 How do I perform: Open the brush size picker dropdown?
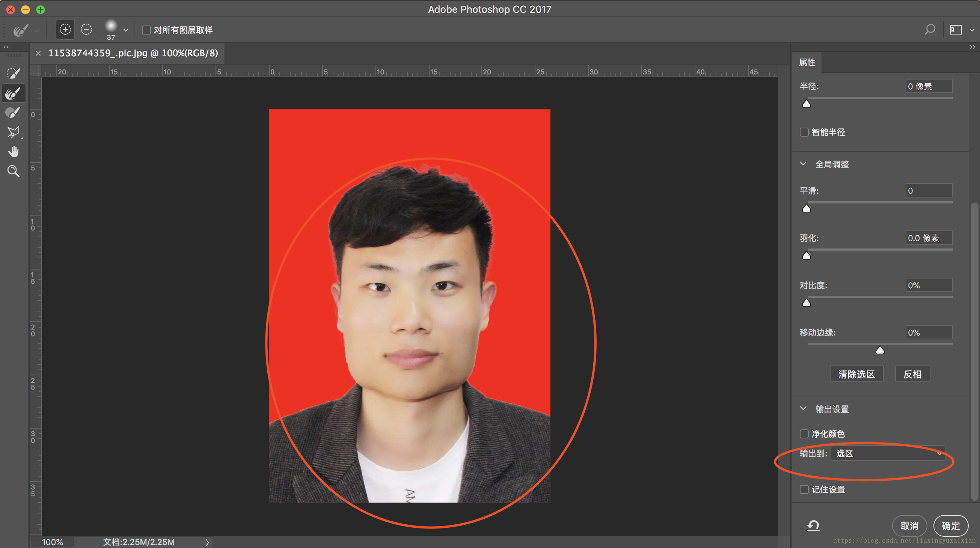pyautogui.click(x=125, y=30)
